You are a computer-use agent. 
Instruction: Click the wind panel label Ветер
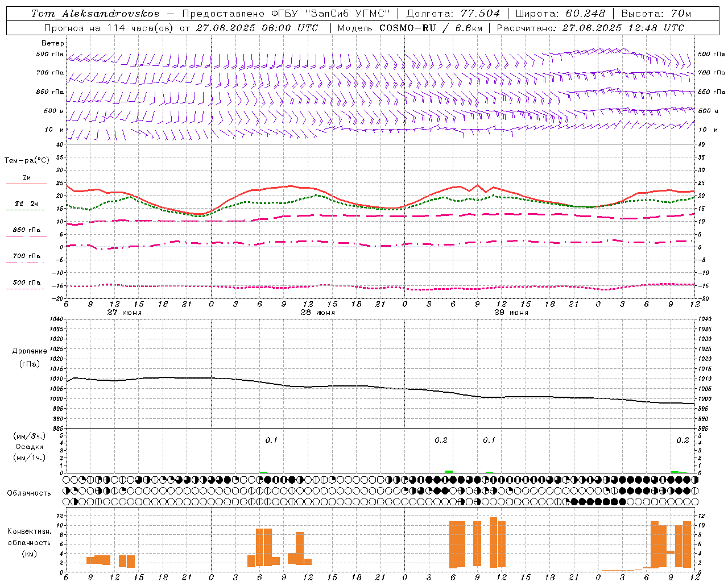coord(53,43)
